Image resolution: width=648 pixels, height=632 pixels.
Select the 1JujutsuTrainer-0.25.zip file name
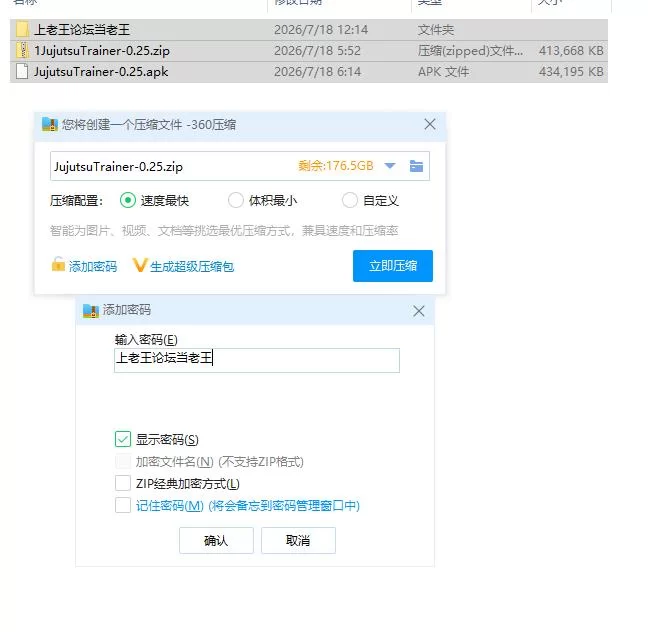[x=102, y=51]
